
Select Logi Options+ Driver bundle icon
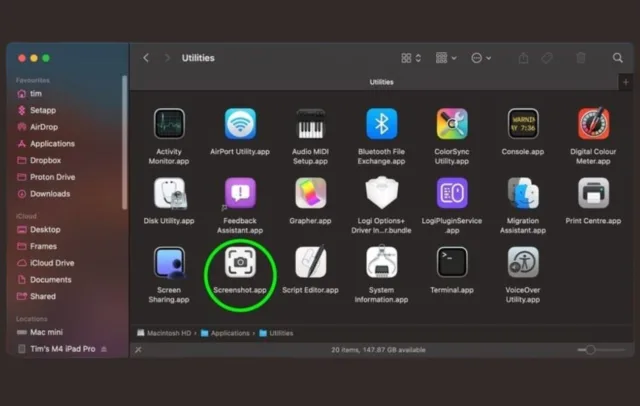[x=381, y=193]
